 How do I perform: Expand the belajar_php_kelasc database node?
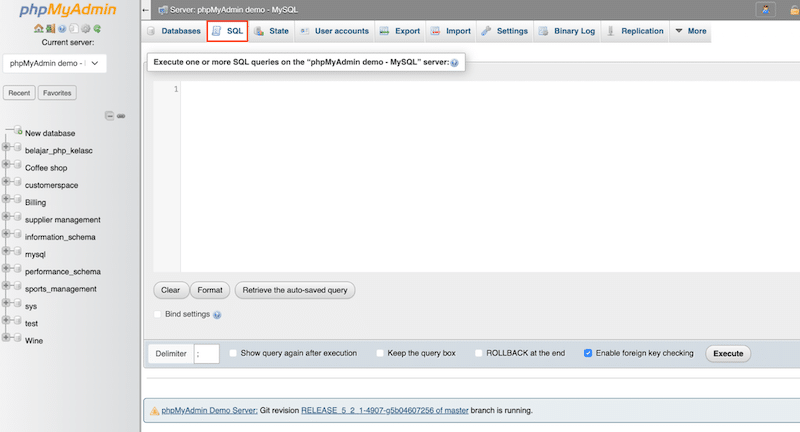click(x=6, y=147)
